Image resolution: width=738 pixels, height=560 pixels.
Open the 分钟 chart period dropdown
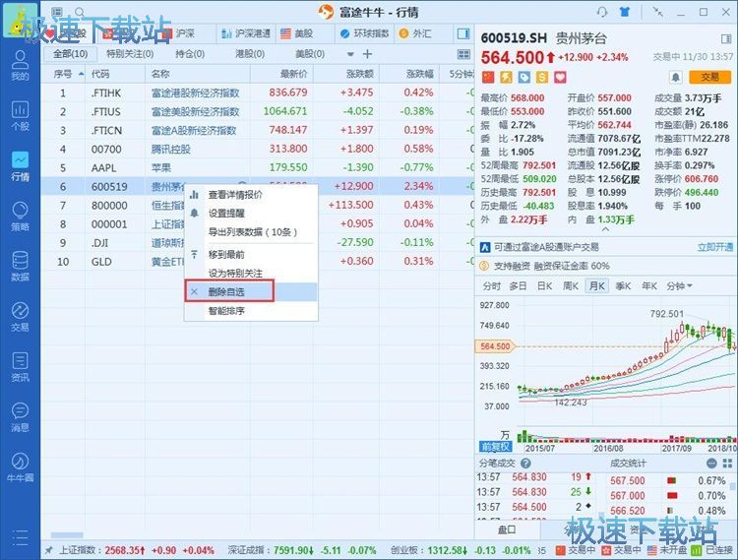tap(679, 286)
